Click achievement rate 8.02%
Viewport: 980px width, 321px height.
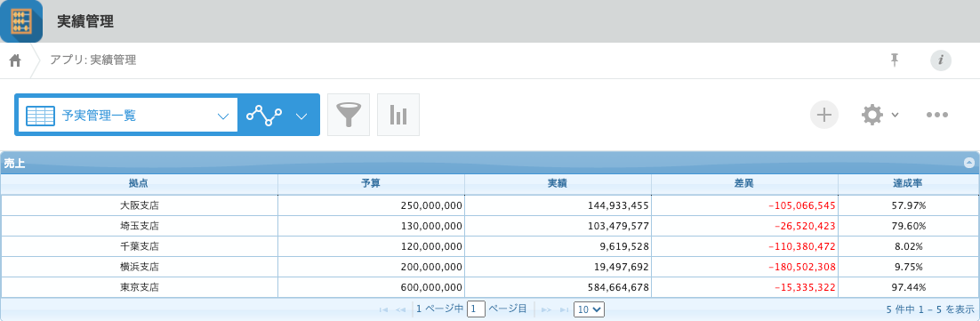click(909, 246)
